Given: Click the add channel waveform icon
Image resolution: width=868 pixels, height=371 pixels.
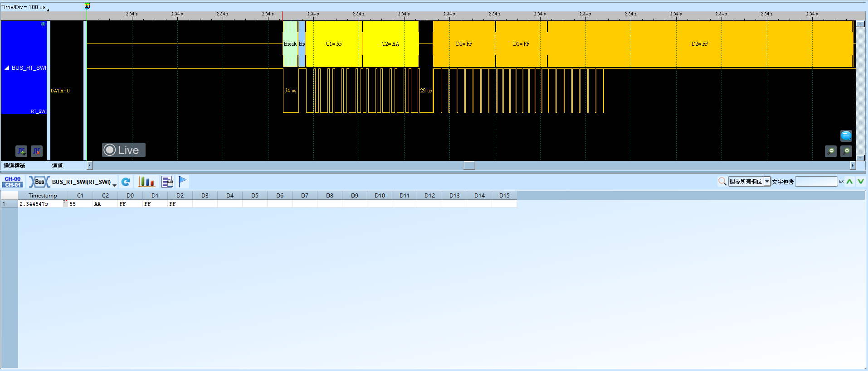Looking at the screenshot, I should 21,151.
